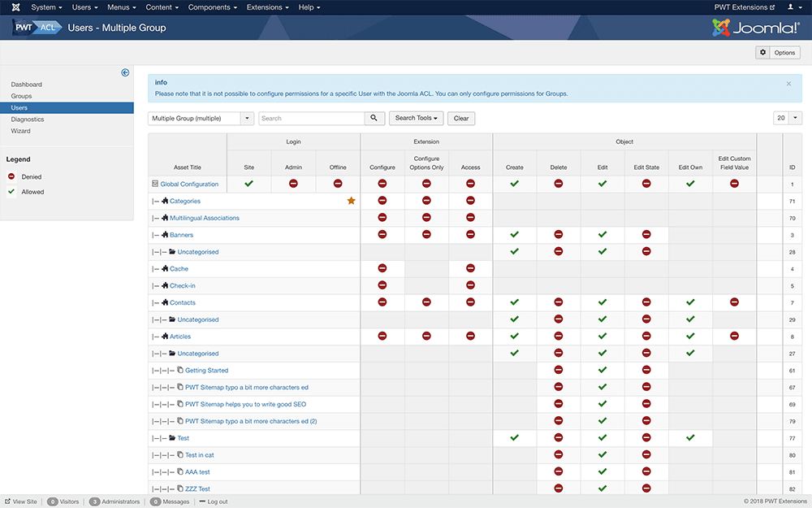The image size is (812, 508).
Task: Click the View Site external-link icon
Action: coord(8,501)
